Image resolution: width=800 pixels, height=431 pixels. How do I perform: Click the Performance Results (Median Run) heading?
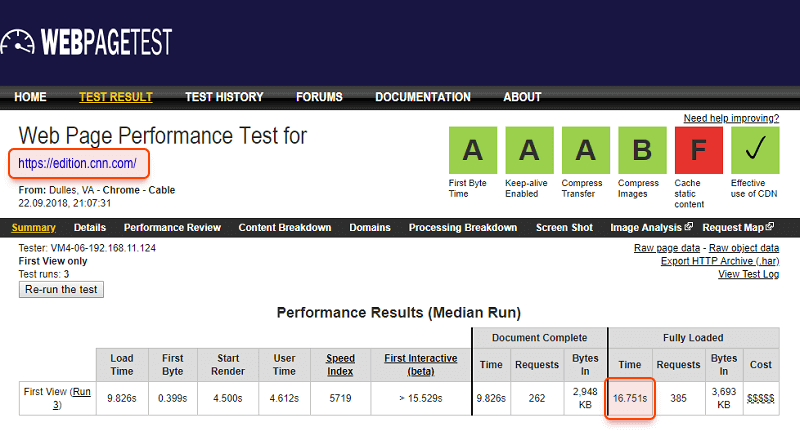[398, 312]
